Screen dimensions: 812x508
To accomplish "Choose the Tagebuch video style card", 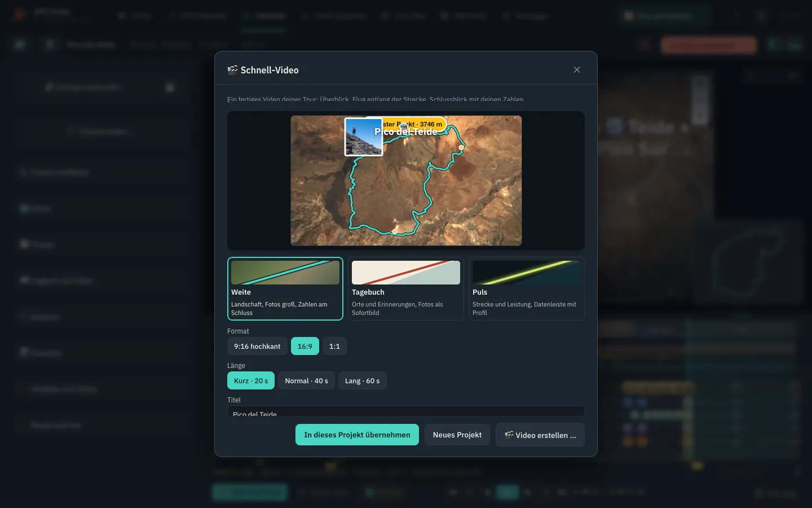I will coord(406,288).
